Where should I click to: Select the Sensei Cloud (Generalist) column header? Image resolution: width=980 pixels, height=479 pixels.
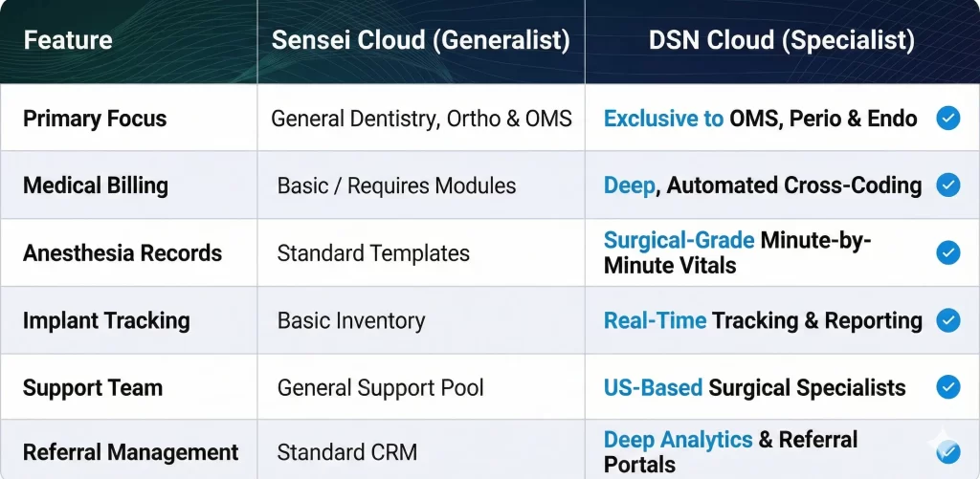(421, 41)
